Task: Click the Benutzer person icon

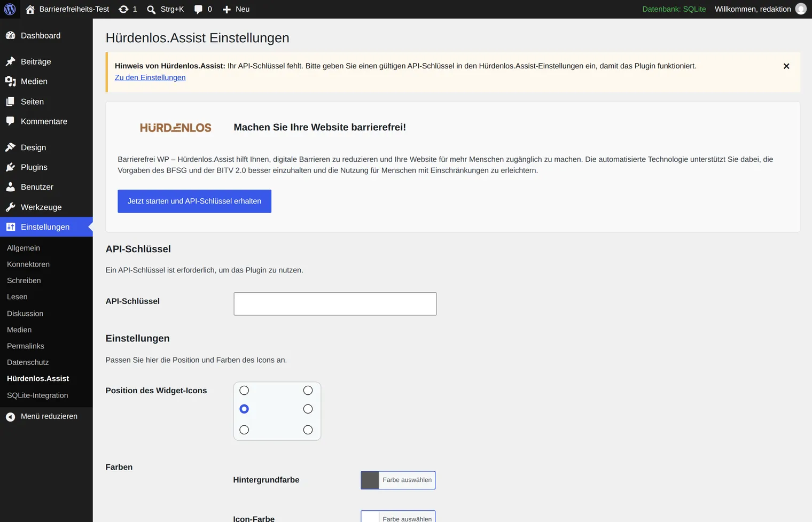Action: pos(10,187)
